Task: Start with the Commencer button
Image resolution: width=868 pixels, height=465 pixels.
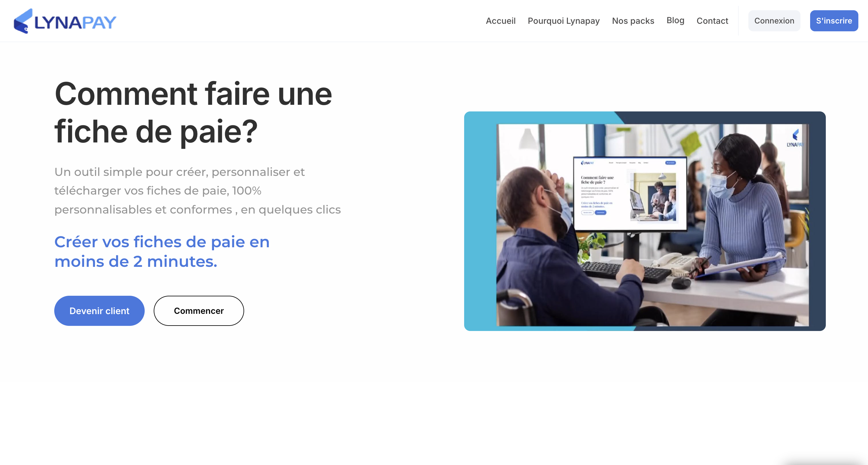Action: pos(199,311)
